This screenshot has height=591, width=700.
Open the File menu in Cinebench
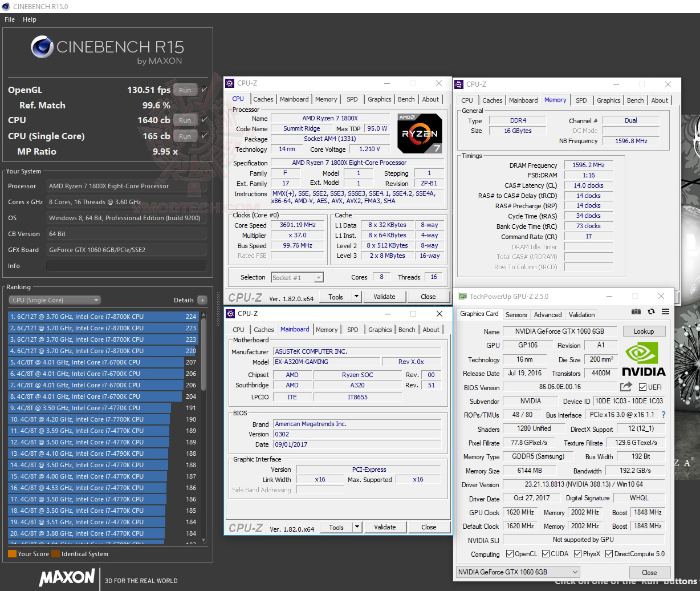click(9, 19)
